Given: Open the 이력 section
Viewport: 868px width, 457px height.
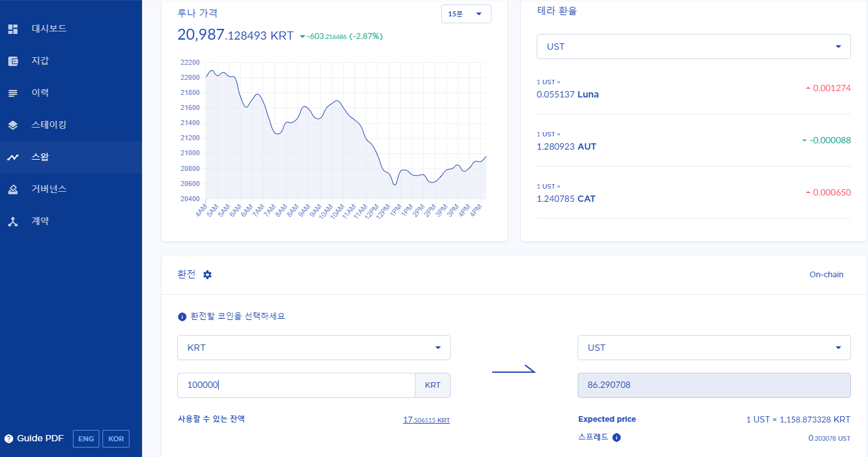Looking at the screenshot, I should (71, 93).
